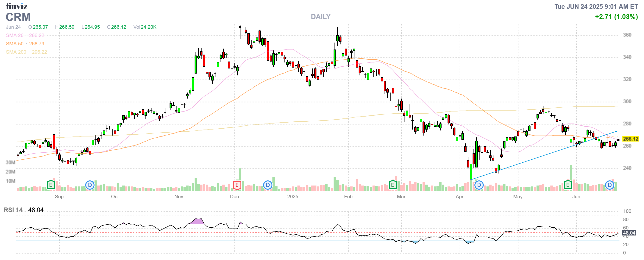Select the SMA 200 indicator label
The width and height of the screenshot is (644, 260).
tap(16, 52)
